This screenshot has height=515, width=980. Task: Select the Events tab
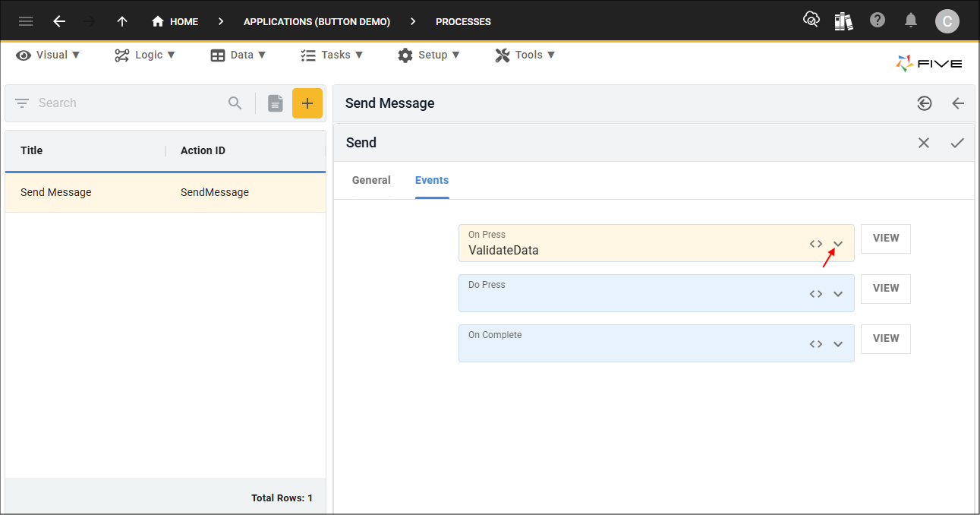[x=432, y=180]
